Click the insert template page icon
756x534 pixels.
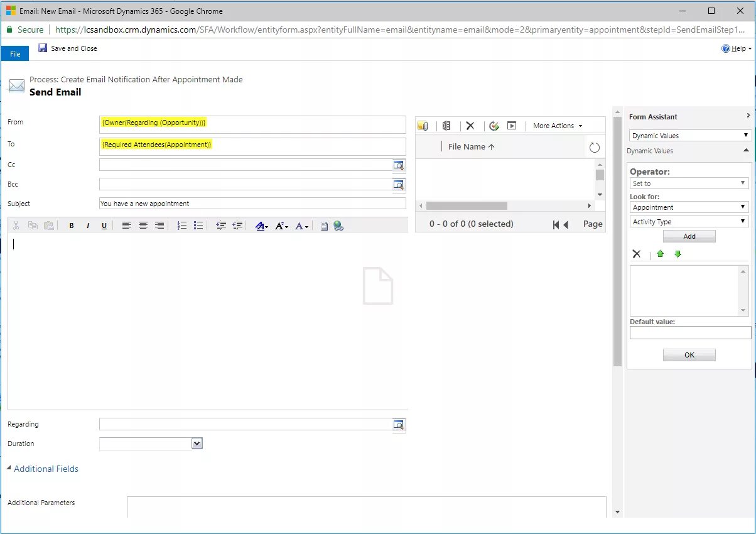click(325, 226)
